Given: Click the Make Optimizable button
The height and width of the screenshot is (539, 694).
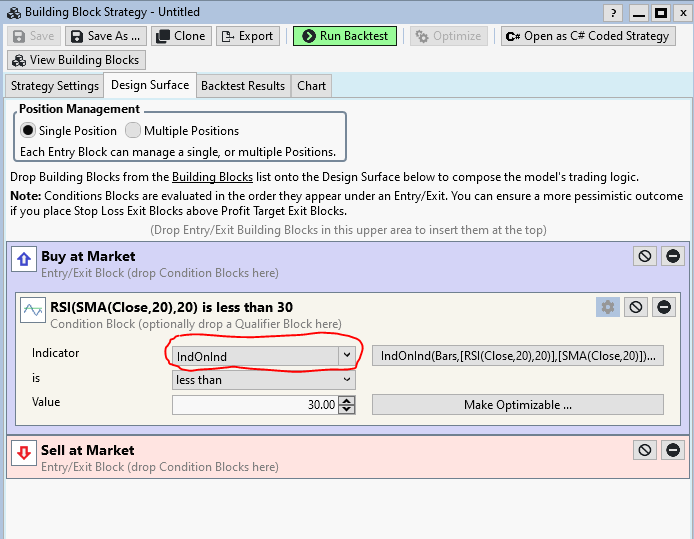Looking at the screenshot, I should (517, 405).
